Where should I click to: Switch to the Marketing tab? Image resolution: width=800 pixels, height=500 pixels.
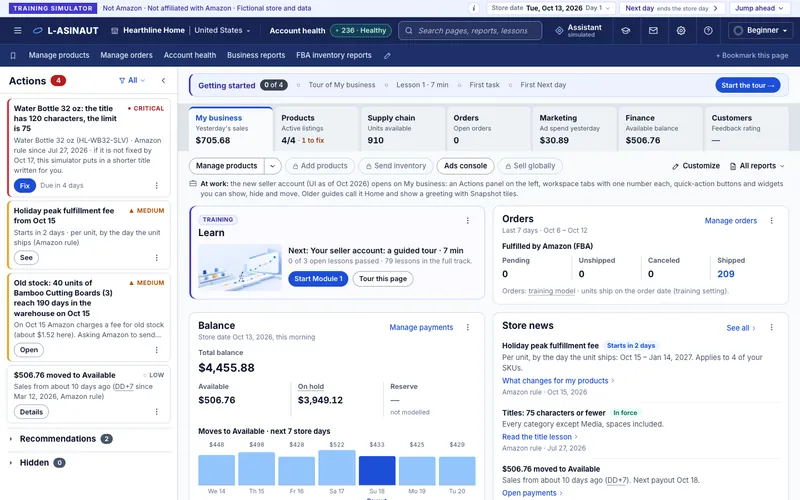click(575, 129)
